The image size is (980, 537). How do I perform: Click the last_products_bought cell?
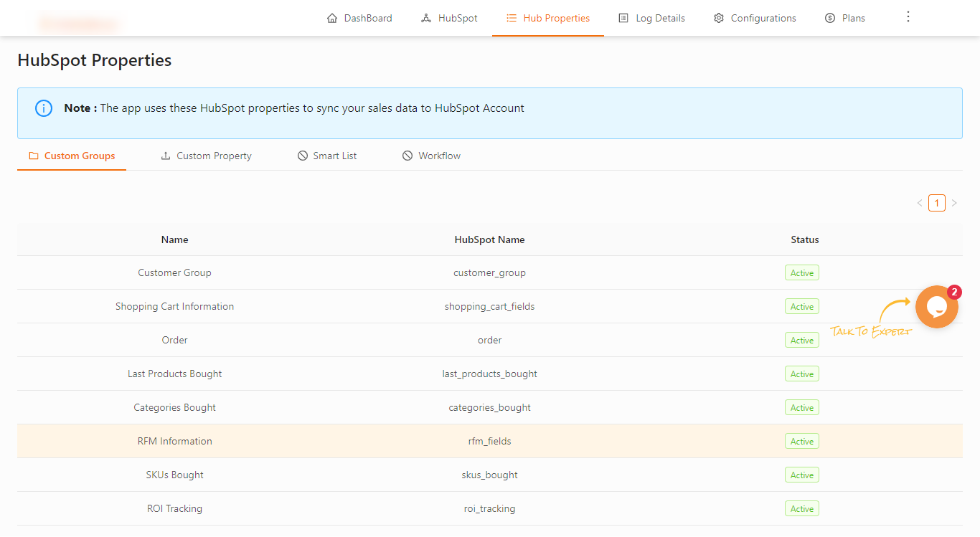490,374
